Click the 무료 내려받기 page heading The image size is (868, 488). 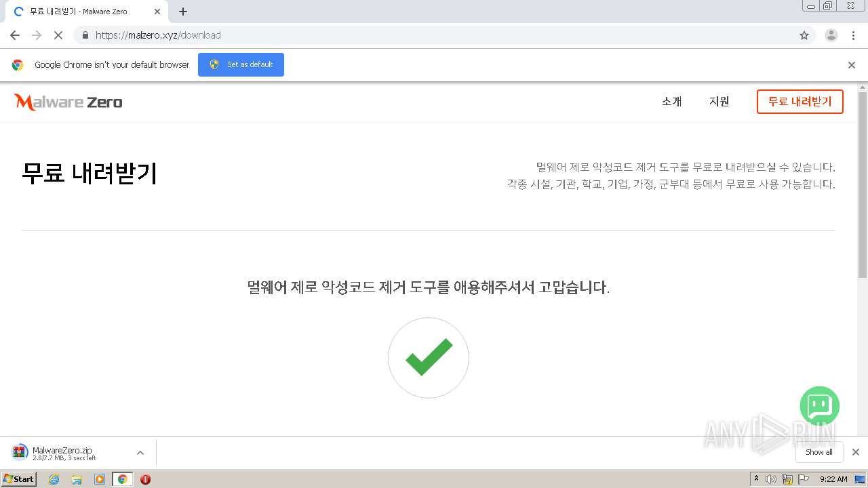click(90, 174)
